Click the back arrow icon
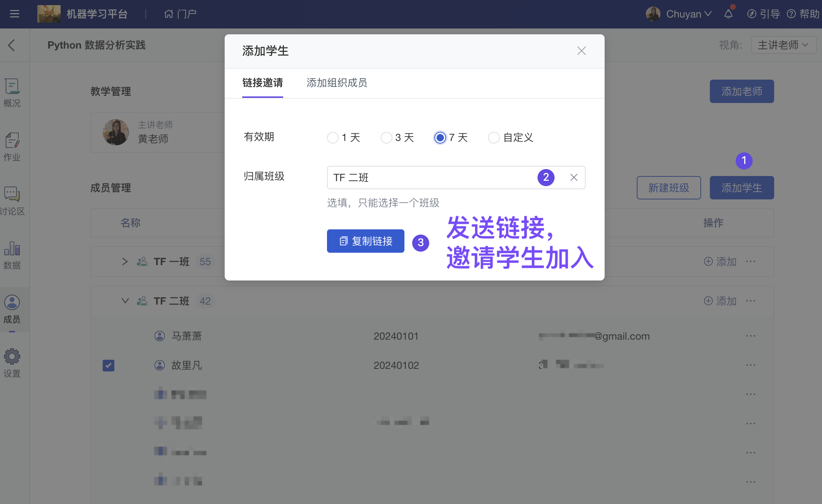The width and height of the screenshot is (822, 504). point(12,45)
